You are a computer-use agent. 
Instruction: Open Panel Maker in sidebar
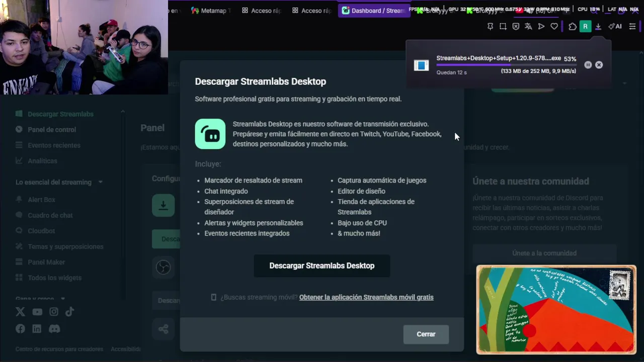(x=46, y=262)
